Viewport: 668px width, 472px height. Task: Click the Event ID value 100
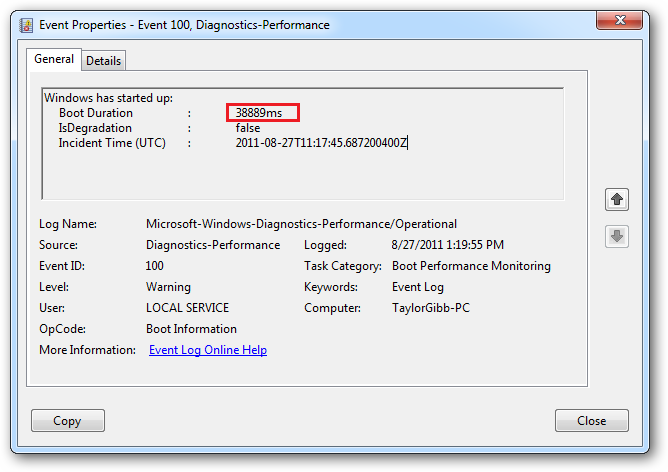pyautogui.click(x=155, y=266)
